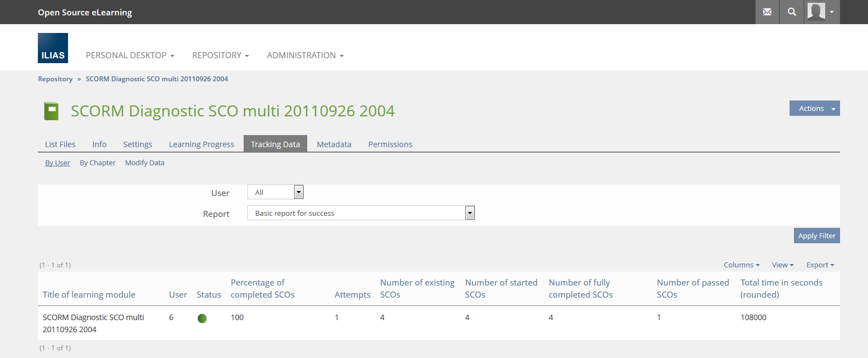Open the mail envelope icon
The image size is (868, 358).
[x=767, y=12]
